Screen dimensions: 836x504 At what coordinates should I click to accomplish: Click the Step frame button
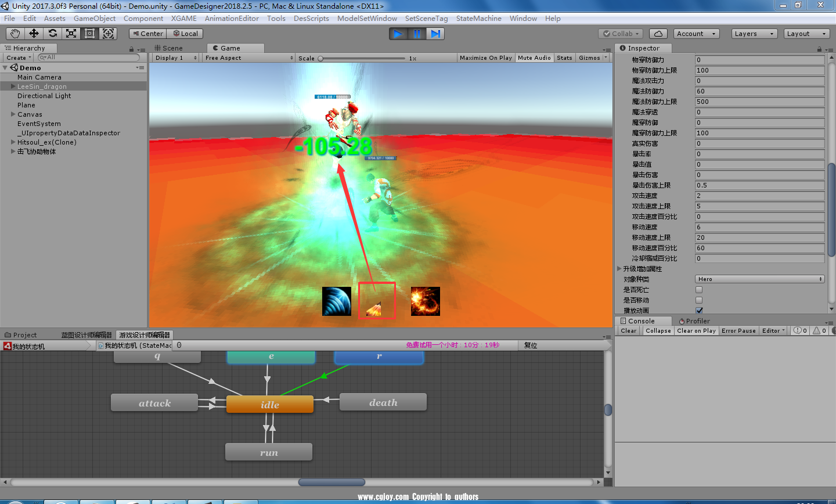coord(435,34)
